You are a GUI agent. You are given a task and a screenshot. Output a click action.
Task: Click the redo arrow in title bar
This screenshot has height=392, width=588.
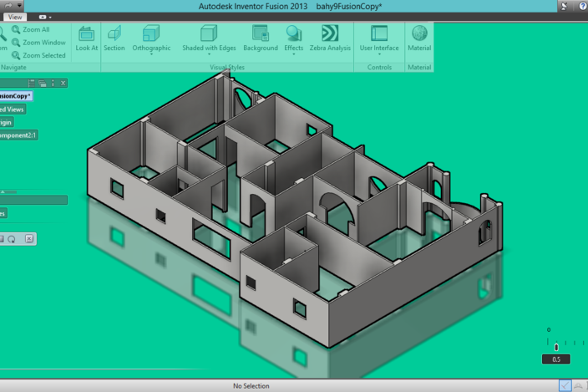pos(8,5)
